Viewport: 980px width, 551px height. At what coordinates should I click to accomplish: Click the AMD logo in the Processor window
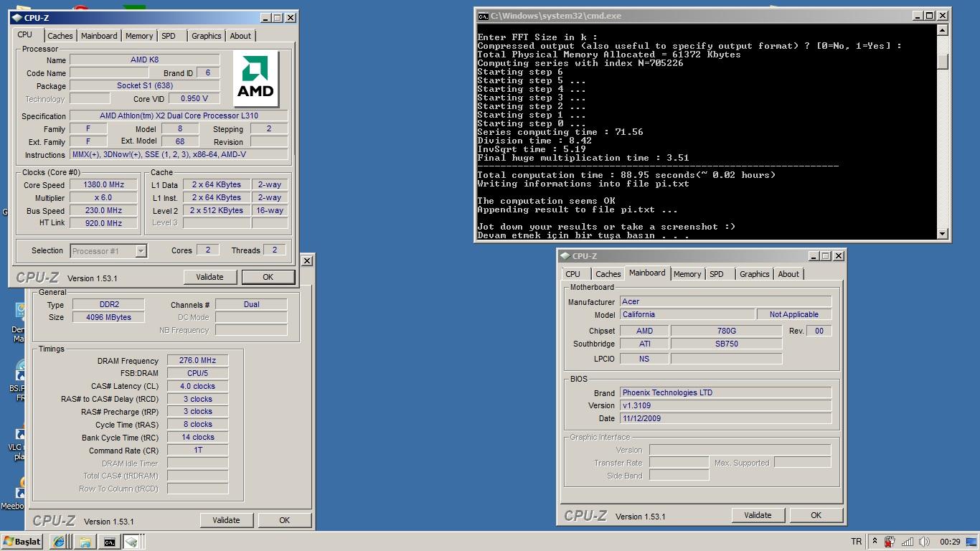pyautogui.click(x=255, y=78)
